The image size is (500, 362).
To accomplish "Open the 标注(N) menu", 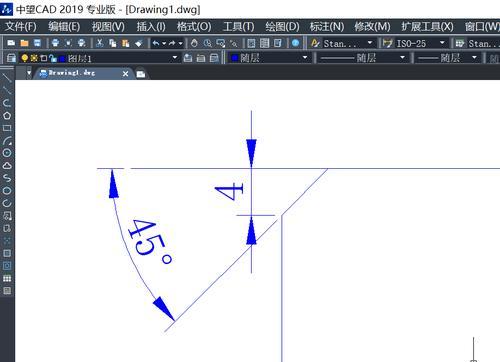I will click(327, 26).
